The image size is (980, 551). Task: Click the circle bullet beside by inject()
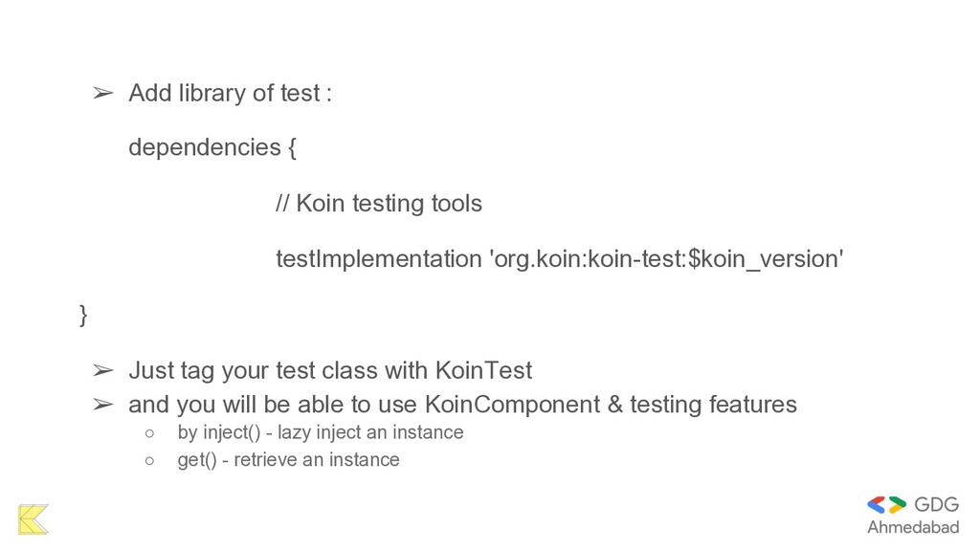click(149, 433)
